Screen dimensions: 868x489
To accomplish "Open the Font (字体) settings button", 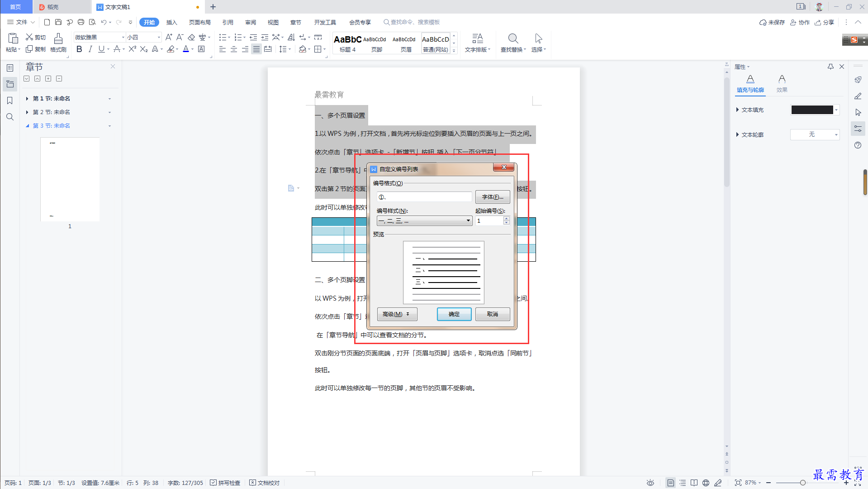I will [493, 197].
